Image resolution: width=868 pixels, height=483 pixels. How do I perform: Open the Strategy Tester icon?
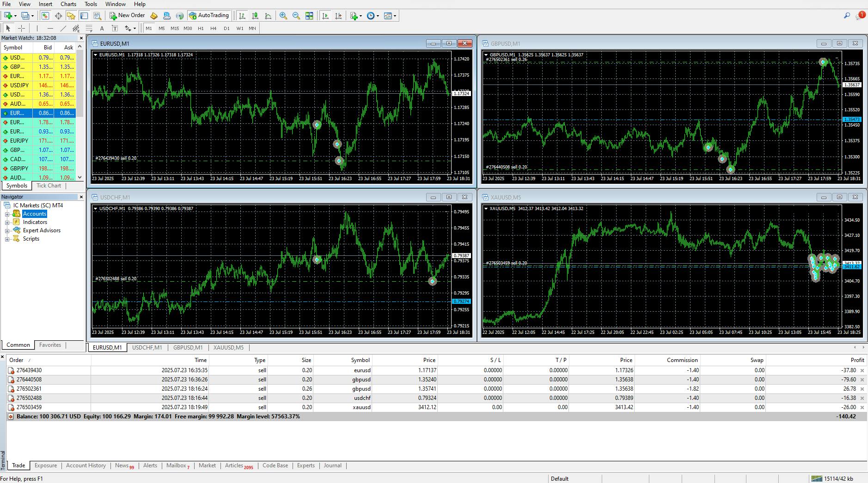(x=97, y=16)
